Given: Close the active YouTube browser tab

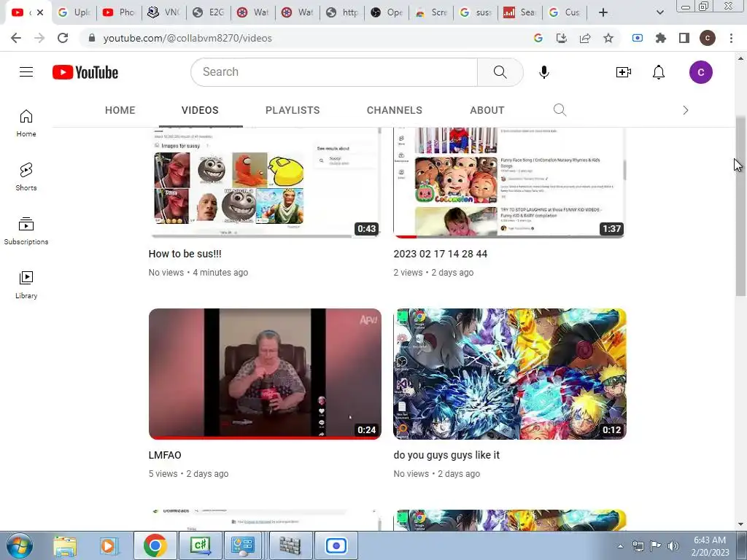Looking at the screenshot, I should pos(40,12).
